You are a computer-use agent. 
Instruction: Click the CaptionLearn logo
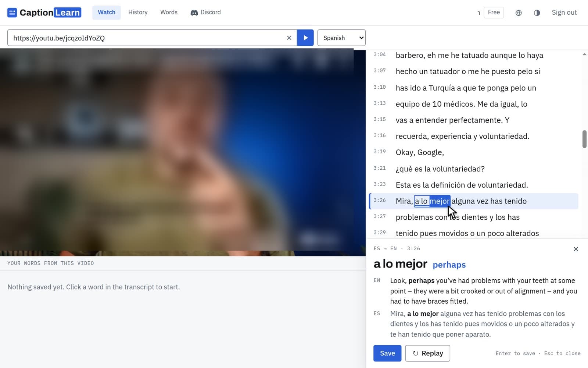44,13
